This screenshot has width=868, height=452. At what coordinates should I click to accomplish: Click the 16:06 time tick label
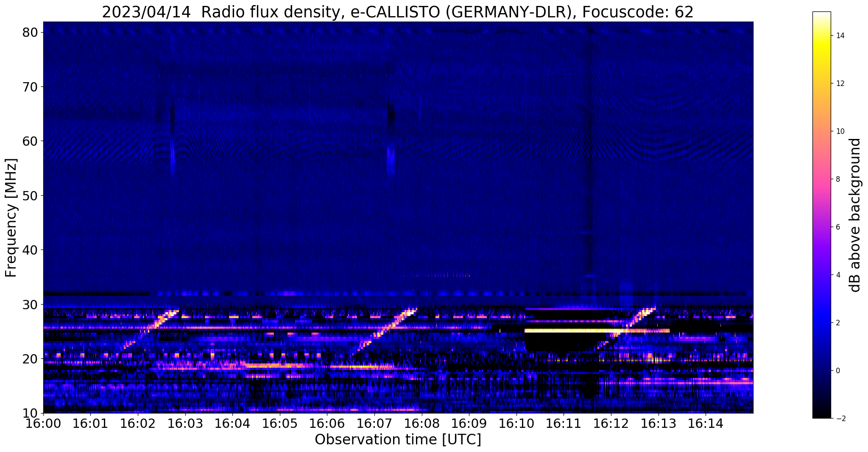(327, 423)
